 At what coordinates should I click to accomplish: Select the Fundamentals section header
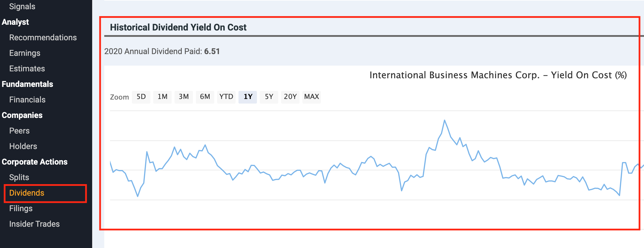pyautogui.click(x=27, y=84)
